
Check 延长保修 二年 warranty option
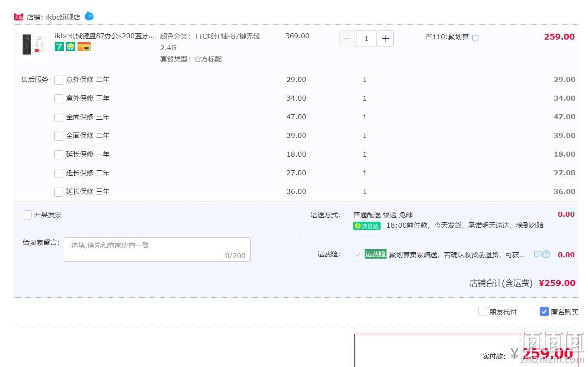coord(59,173)
